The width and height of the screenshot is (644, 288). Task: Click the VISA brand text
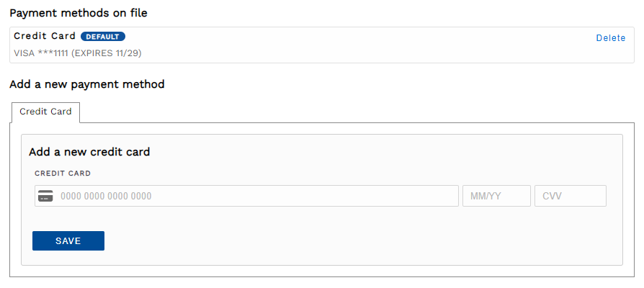24,53
